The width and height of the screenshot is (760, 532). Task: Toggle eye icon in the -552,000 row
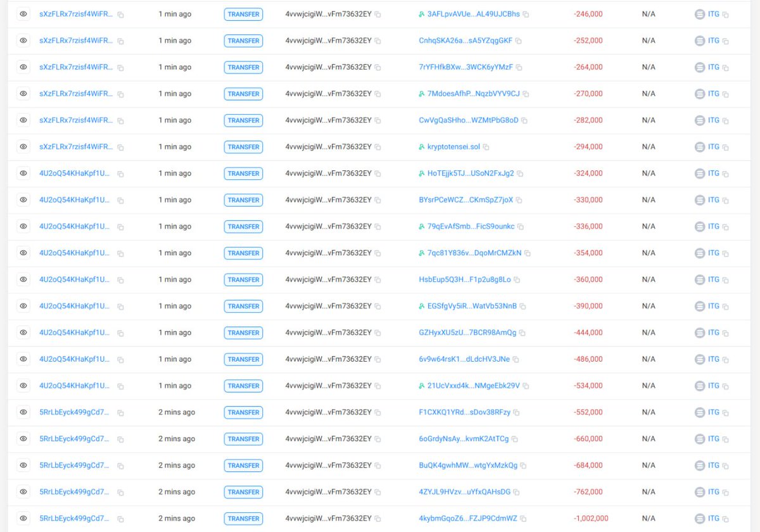pos(23,413)
